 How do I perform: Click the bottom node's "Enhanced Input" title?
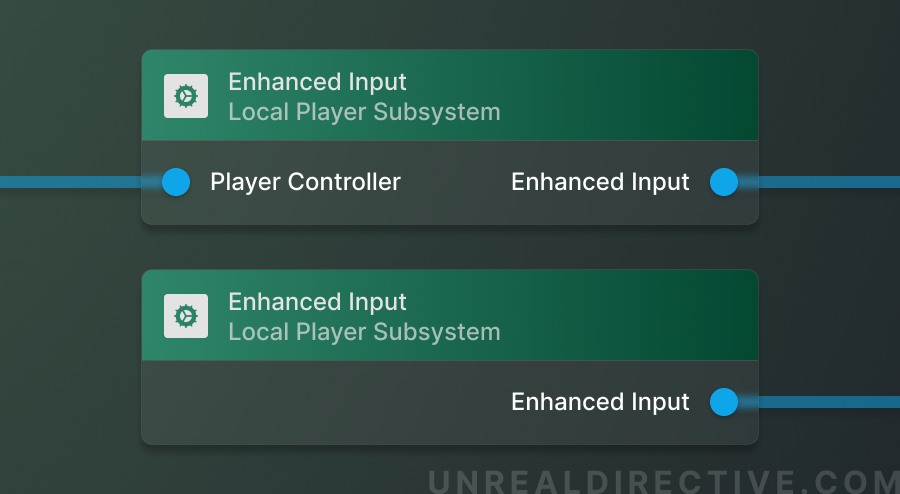(x=317, y=302)
